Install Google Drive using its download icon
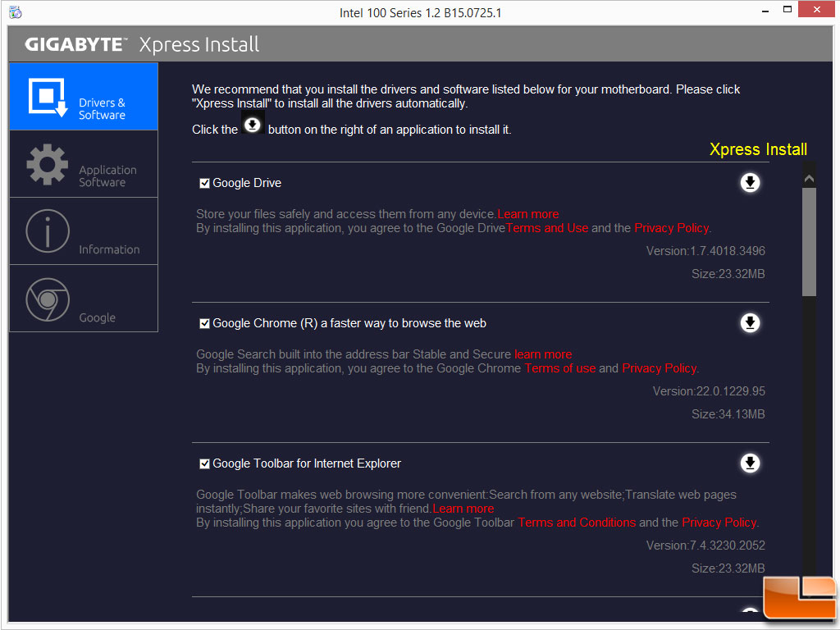Viewport: 840px width, 630px height. [750, 183]
